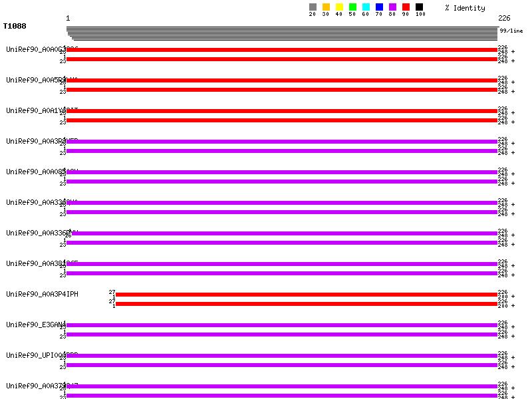532x399 pixels.
Task: Click the % Identity legend title
Action: (x=465, y=8)
